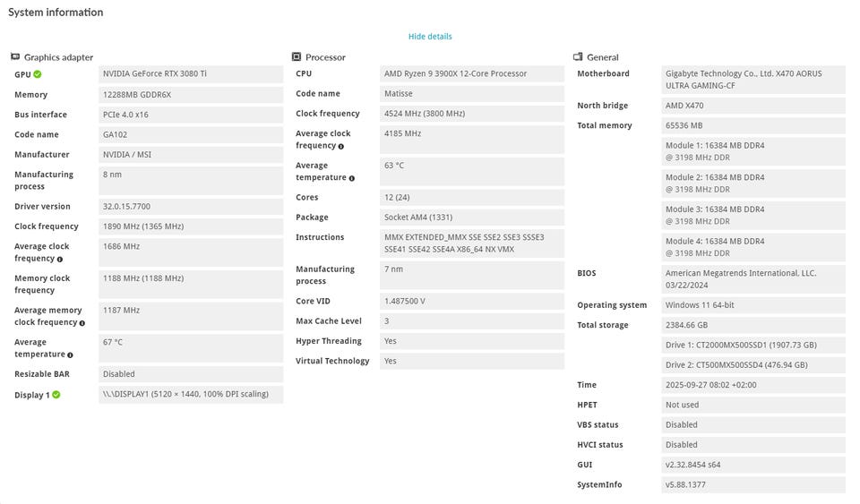Click the green check next to Display 1

(x=56, y=395)
